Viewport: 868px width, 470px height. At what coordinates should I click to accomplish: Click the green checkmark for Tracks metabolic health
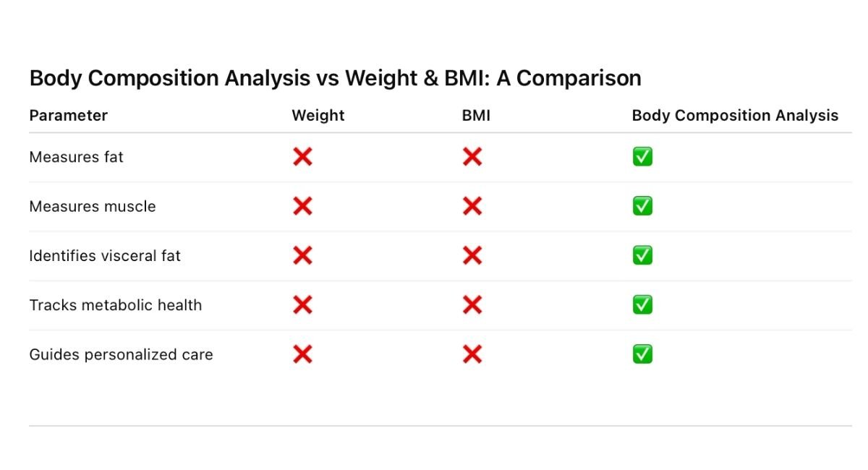642,304
